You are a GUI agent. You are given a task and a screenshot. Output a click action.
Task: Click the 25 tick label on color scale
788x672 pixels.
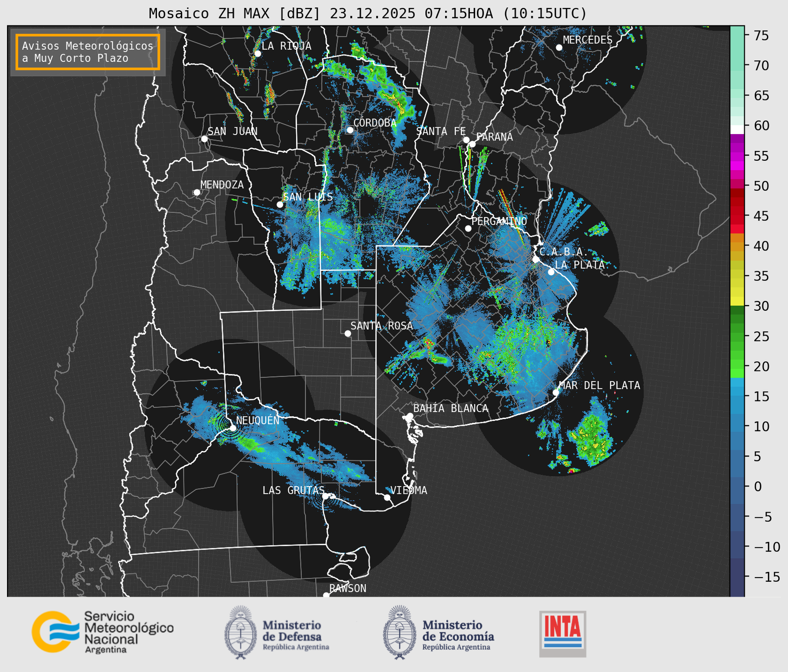click(x=761, y=336)
